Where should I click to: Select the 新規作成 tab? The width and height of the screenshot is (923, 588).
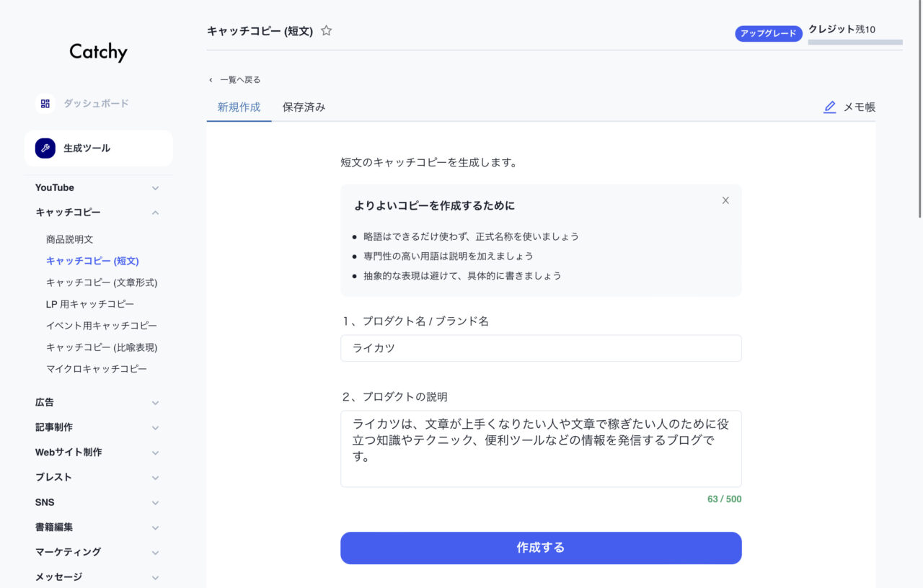239,107
